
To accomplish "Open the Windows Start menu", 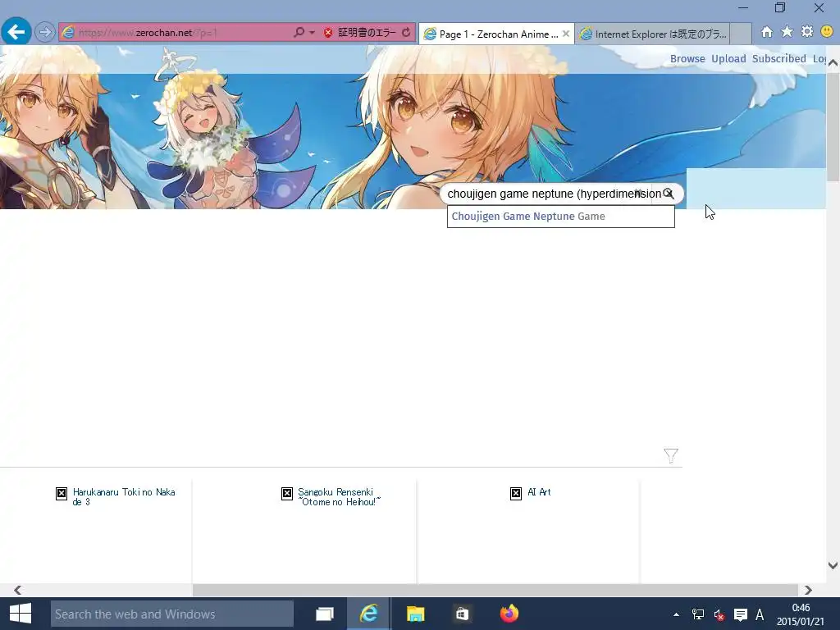I will [21, 614].
